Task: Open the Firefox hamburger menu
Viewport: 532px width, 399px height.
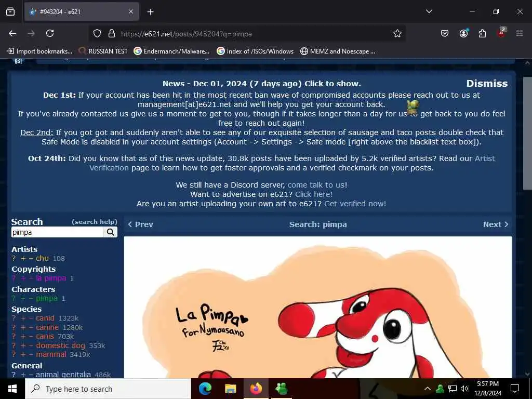Action: point(520,33)
